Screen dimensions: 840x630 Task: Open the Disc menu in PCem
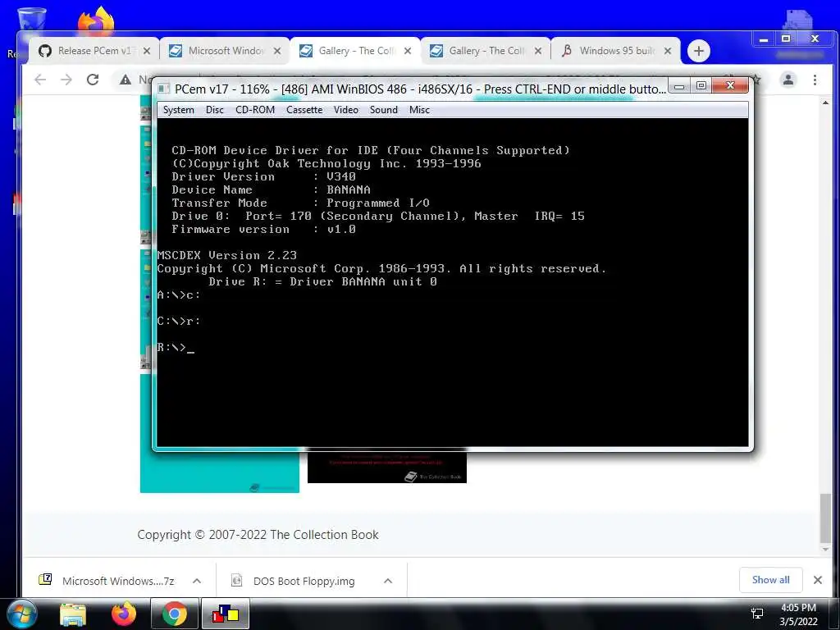point(214,110)
